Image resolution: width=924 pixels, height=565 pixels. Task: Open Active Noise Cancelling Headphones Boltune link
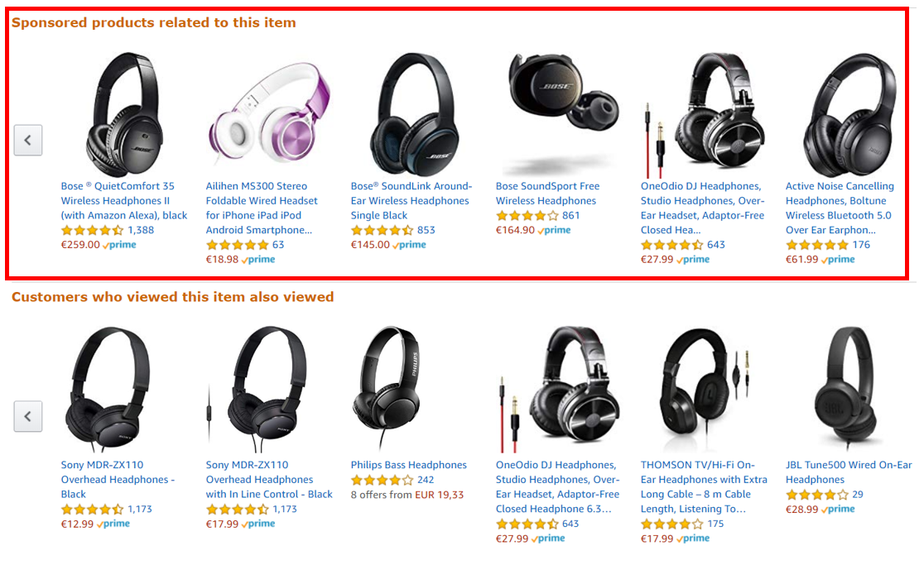click(840, 208)
